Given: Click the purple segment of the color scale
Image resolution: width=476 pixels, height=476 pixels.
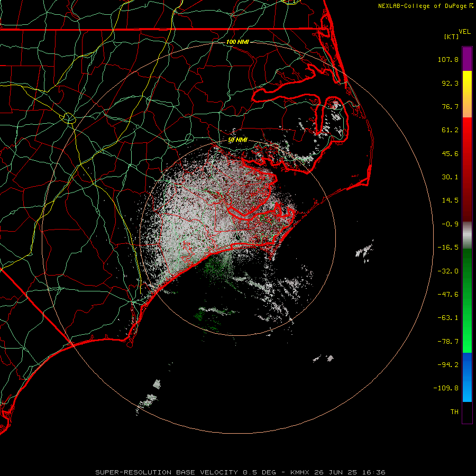Looking at the screenshot, I should click(x=467, y=59).
